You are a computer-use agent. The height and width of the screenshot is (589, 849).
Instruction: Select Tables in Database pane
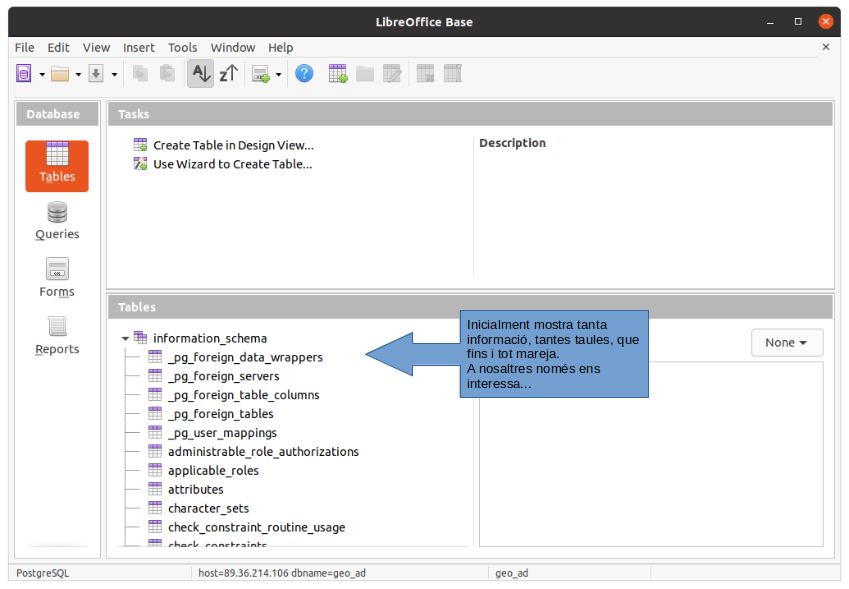click(x=57, y=166)
